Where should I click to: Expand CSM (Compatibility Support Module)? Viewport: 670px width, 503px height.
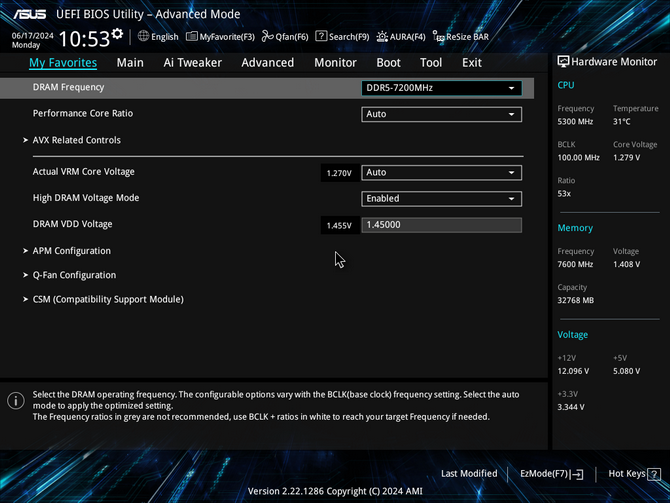pos(108,300)
